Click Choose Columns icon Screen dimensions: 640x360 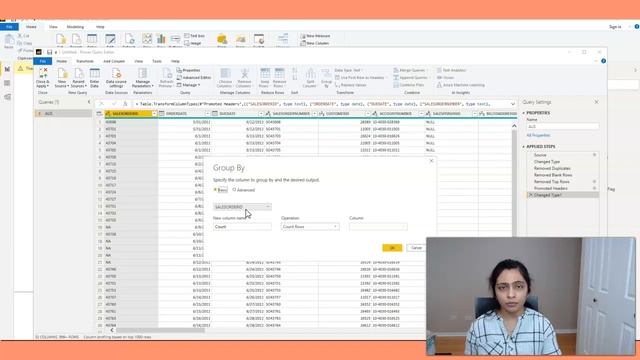224,78
